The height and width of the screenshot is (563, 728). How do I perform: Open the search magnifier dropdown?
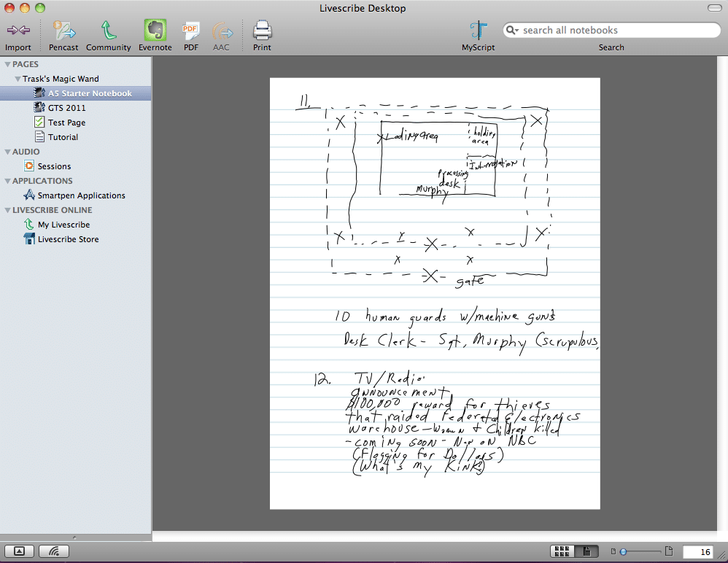(512, 30)
